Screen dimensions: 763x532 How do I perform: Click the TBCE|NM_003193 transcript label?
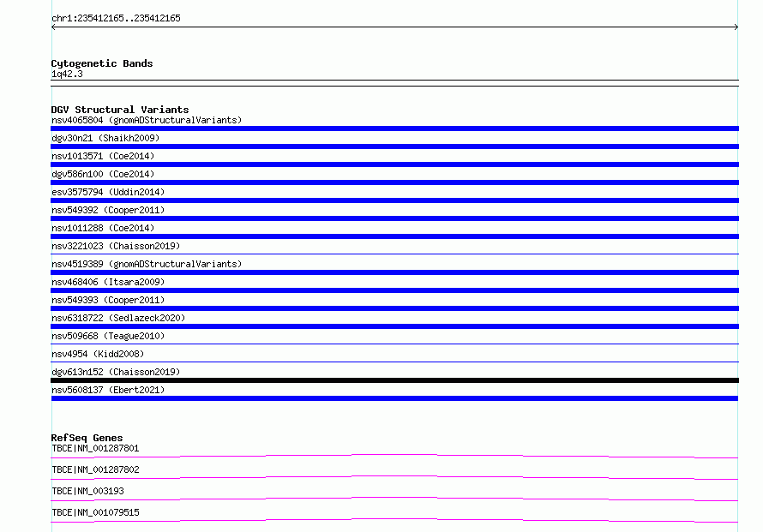(x=87, y=491)
